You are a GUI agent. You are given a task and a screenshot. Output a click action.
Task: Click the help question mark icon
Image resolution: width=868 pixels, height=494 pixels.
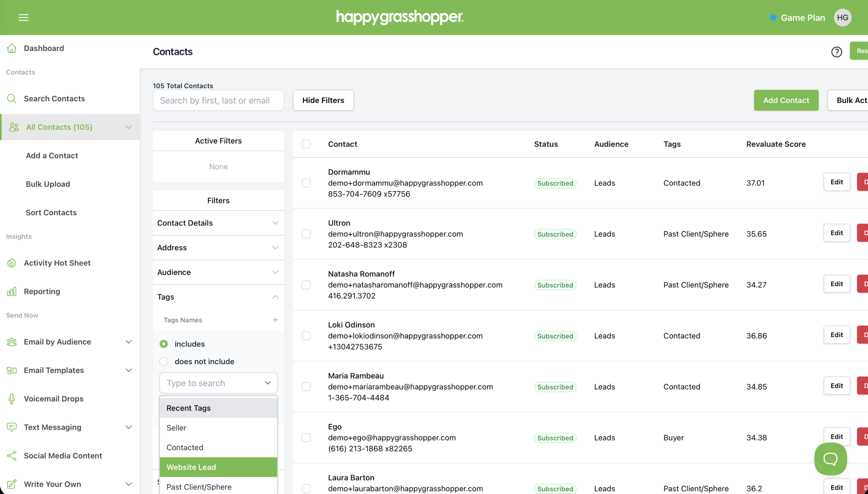pyautogui.click(x=836, y=52)
